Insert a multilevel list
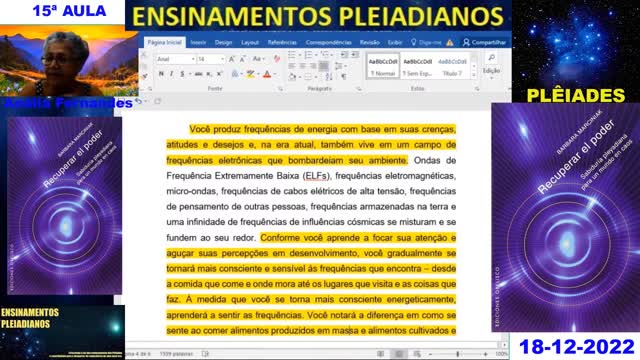Screen dimensions: 640x360 [324, 55]
